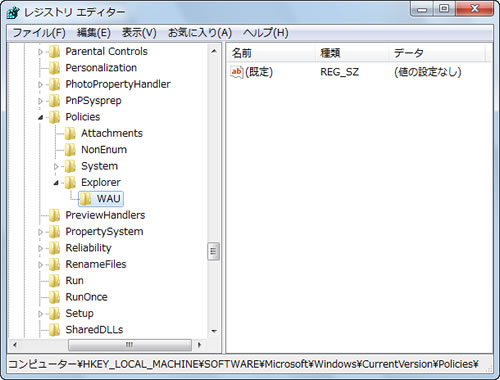500x380 pixels.
Task: Select the NonEnum key label
Action: pos(104,149)
